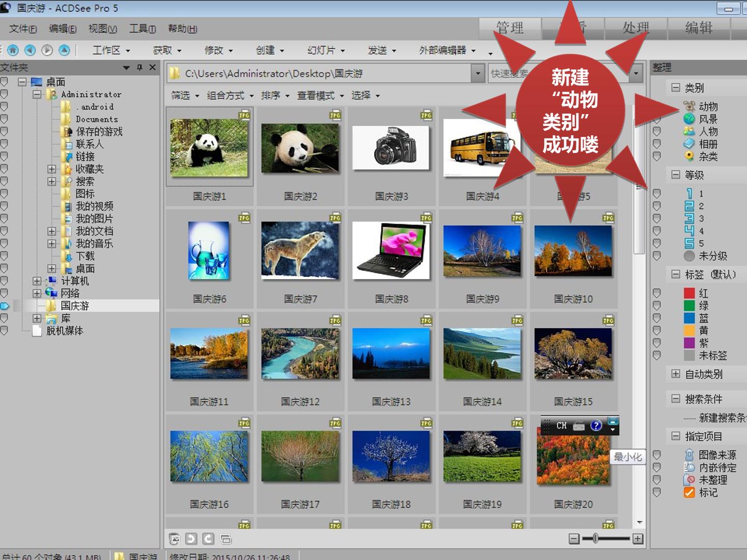Click the 标记 orange checkmark icon
Screen dimensions: 747x560
click(x=689, y=492)
